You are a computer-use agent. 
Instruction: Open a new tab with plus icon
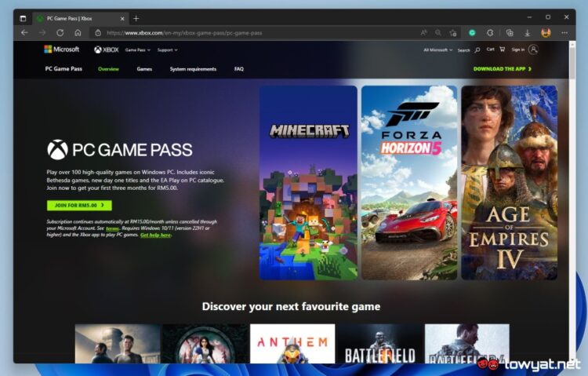pos(136,18)
